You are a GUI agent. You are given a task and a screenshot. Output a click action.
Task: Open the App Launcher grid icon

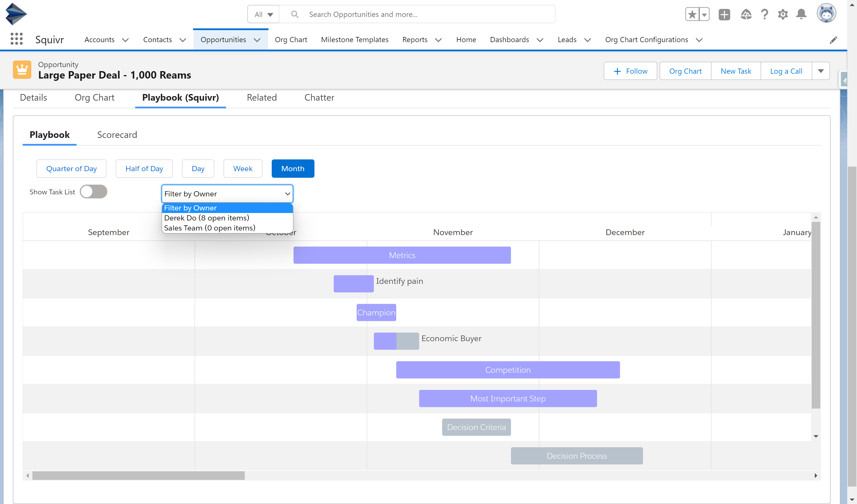coord(16,39)
